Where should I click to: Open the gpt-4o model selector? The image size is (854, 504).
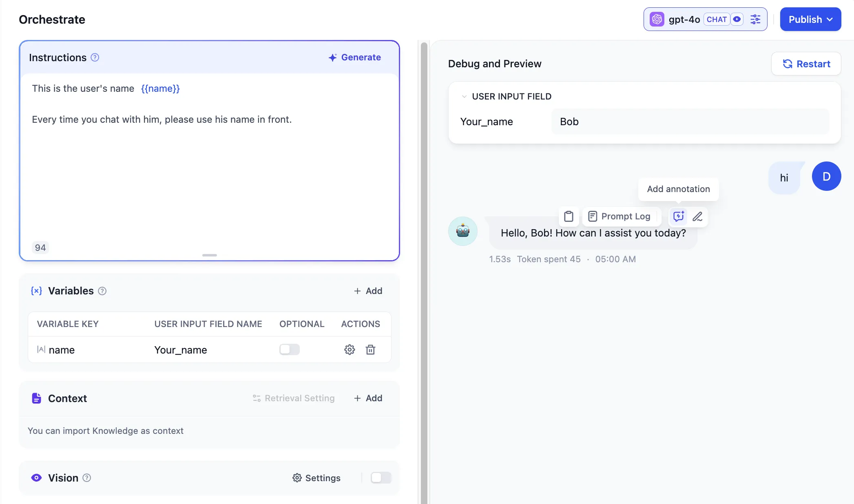(x=684, y=20)
